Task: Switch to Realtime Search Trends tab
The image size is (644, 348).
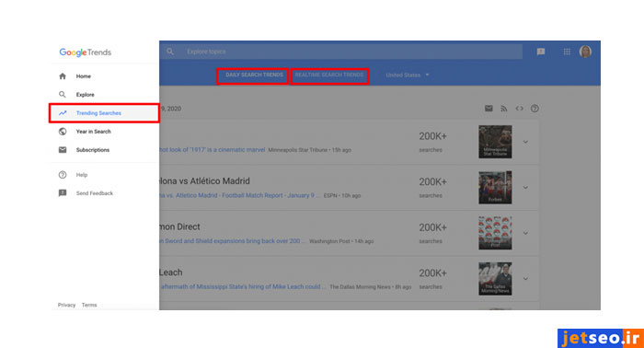Action: [329, 75]
